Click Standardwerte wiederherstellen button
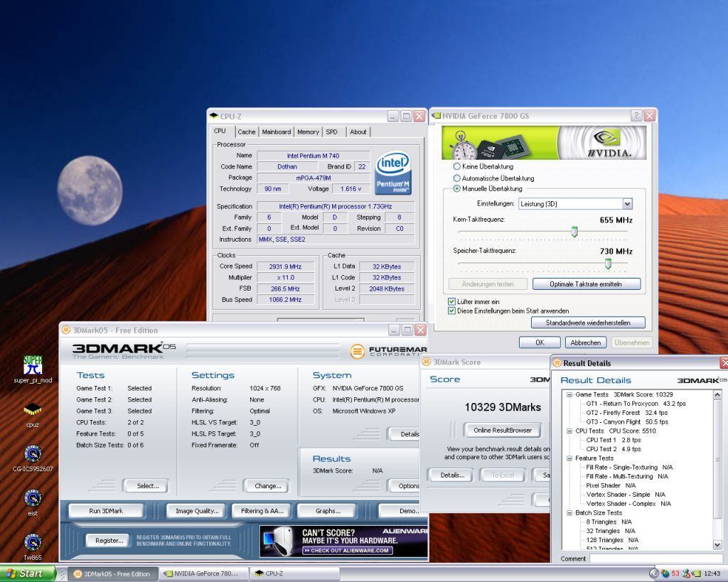 click(588, 323)
